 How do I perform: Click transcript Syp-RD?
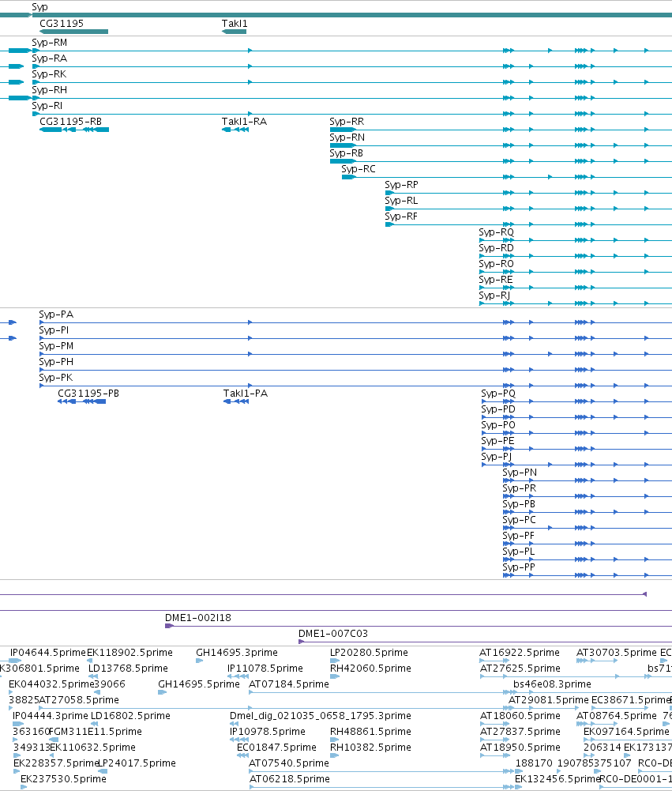(x=496, y=247)
